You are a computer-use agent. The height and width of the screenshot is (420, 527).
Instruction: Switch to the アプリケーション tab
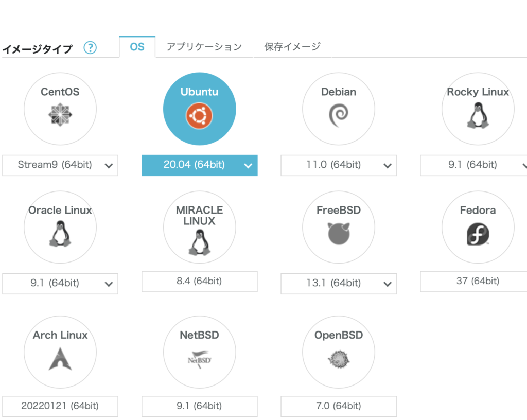coord(204,47)
